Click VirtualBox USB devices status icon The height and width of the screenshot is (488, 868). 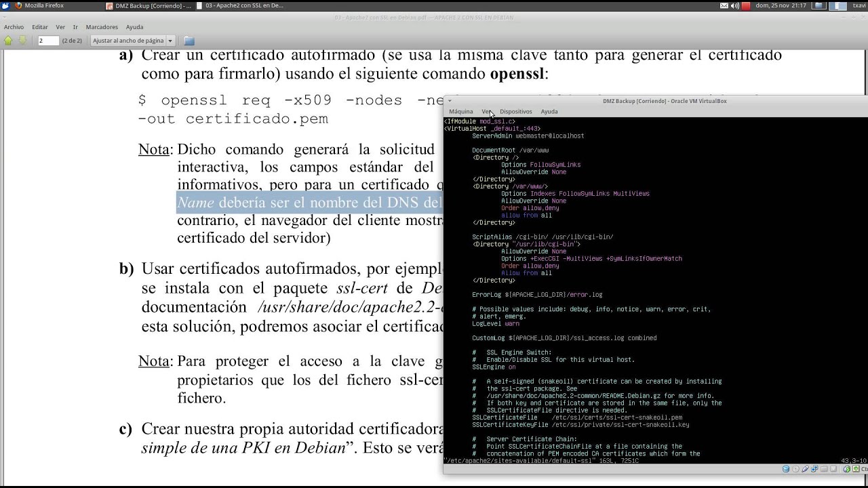pos(805,469)
